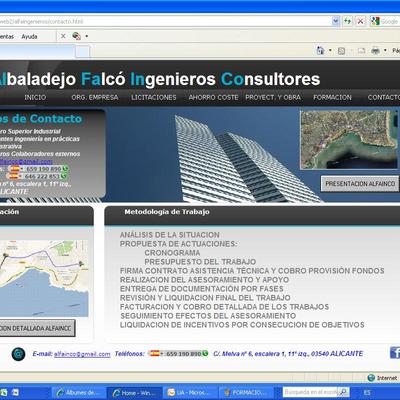Go to INICIO in site navigation
This screenshot has height=400, width=400.
pos(35,97)
